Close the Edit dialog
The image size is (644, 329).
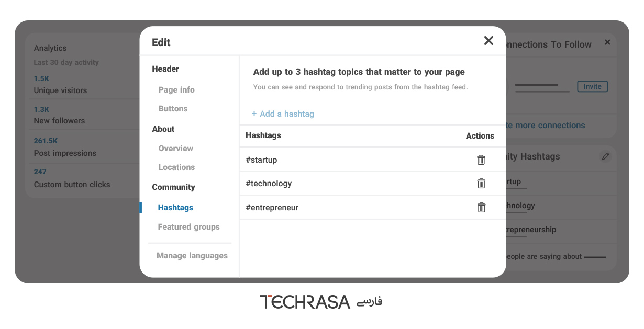(488, 41)
